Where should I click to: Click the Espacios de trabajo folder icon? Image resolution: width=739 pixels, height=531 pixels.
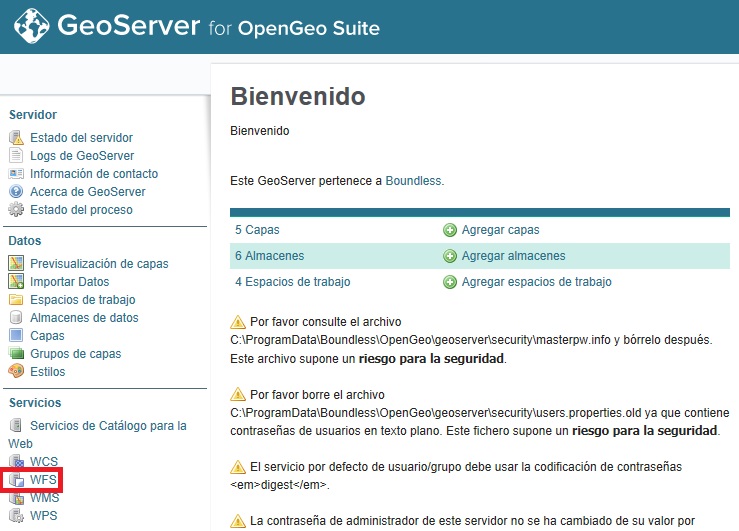tap(16, 300)
